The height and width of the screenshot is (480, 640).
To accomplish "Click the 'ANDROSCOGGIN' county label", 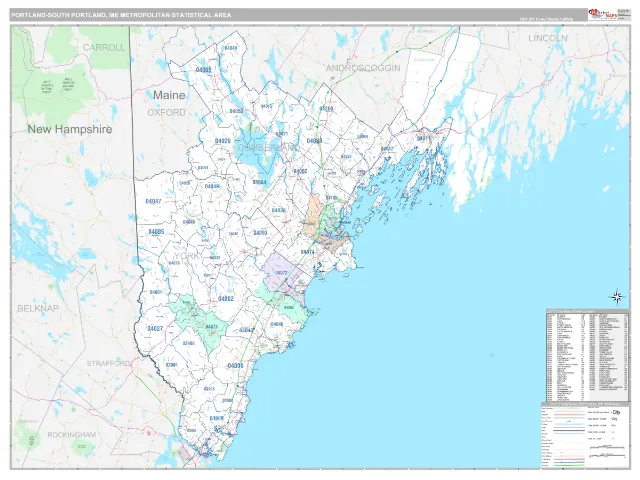I will click(363, 68).
